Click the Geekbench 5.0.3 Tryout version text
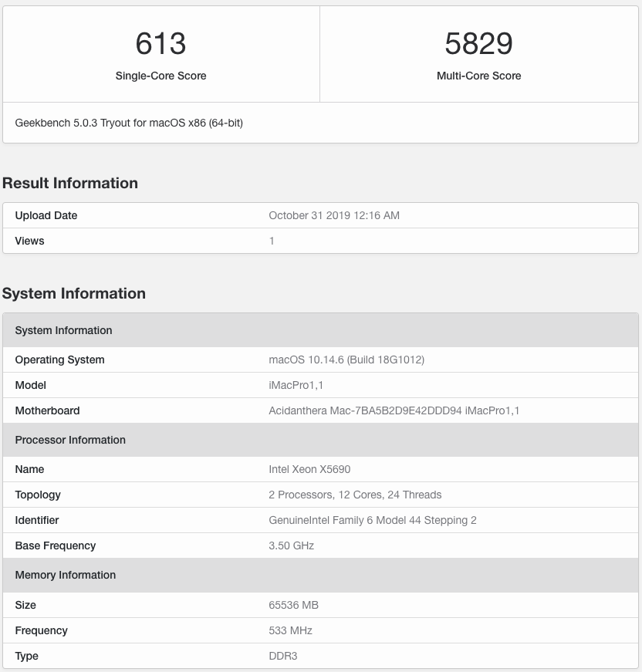 pyautogui.click(x=129, y=123)
